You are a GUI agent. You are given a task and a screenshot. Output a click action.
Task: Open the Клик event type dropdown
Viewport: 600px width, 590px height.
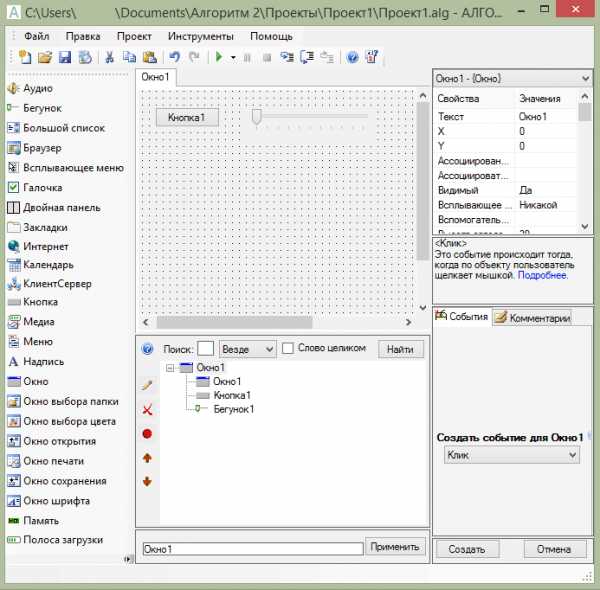point(511,455)
